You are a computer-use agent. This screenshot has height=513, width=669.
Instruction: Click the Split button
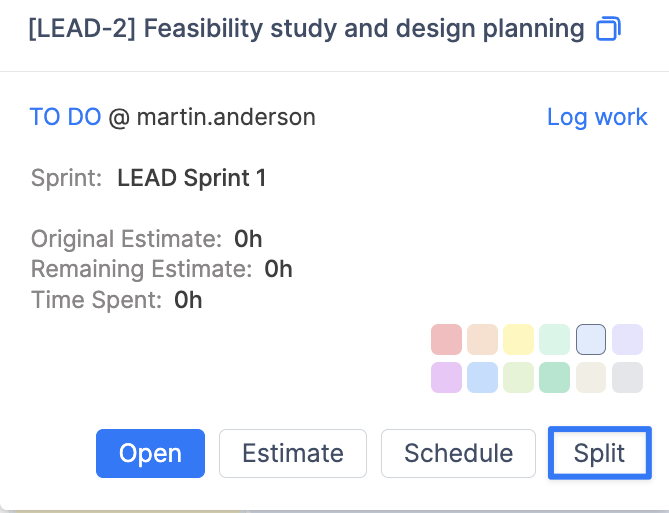pos(599,453)
